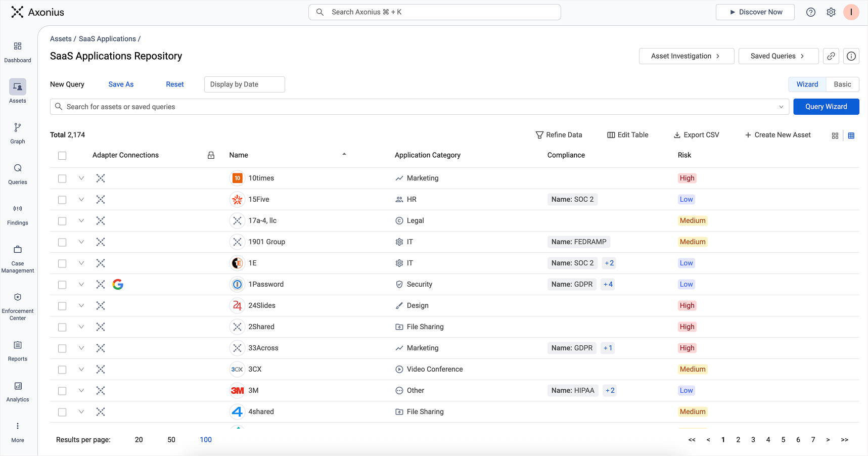Check the 3CX row checkbox
Image resolution: width=868 pixels, height=456 pixels.
click(62, 370)
